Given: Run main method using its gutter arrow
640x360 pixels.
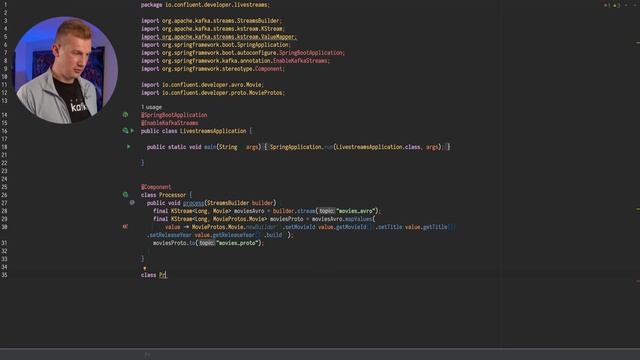Looking at the screenshot, I should click(129, 147).
